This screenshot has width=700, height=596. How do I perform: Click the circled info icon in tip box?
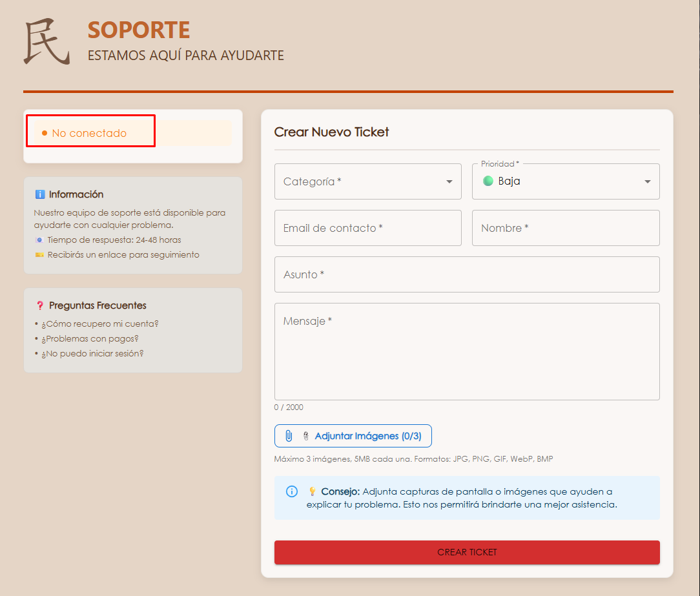tap(292, 491)
